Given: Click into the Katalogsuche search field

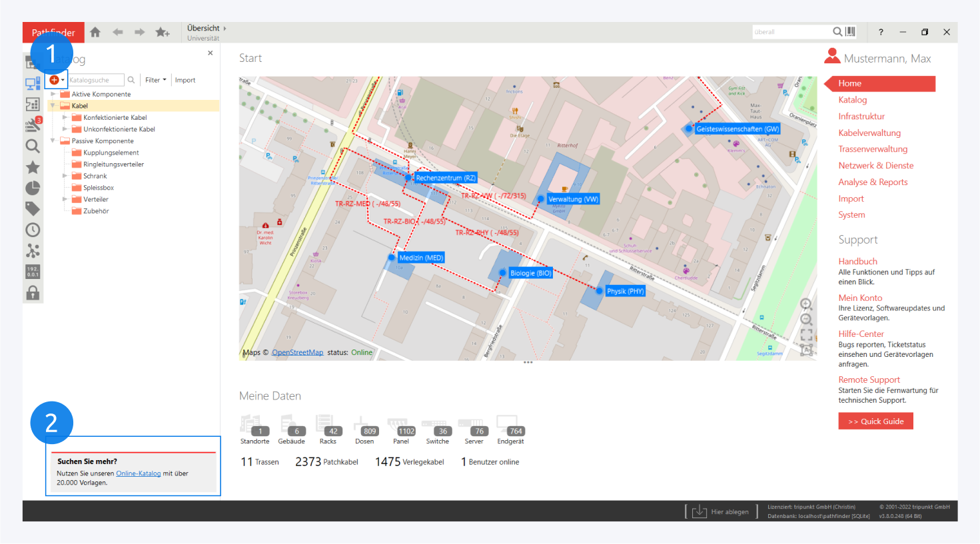Looking at the screenshot, I should (x=95, y=80).
